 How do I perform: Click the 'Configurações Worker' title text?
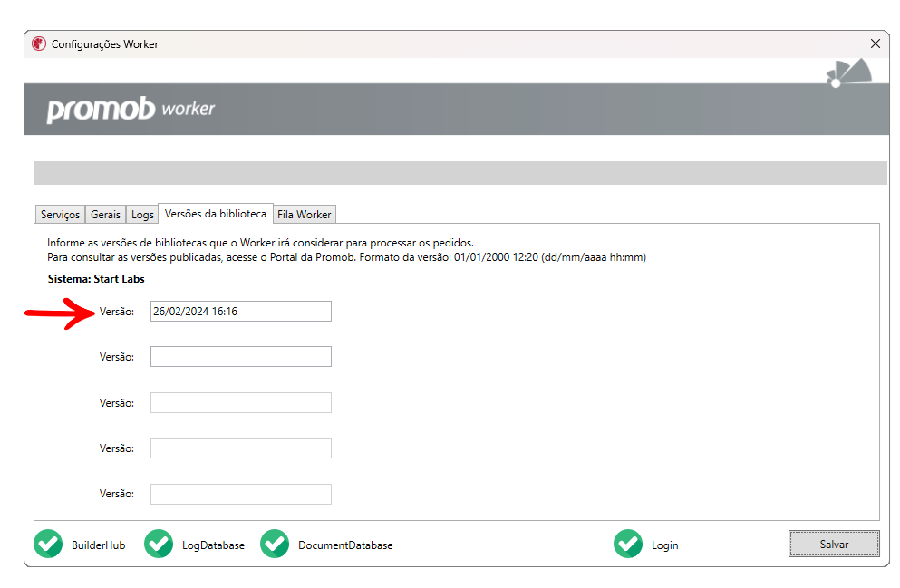click(x=105, y=44)
